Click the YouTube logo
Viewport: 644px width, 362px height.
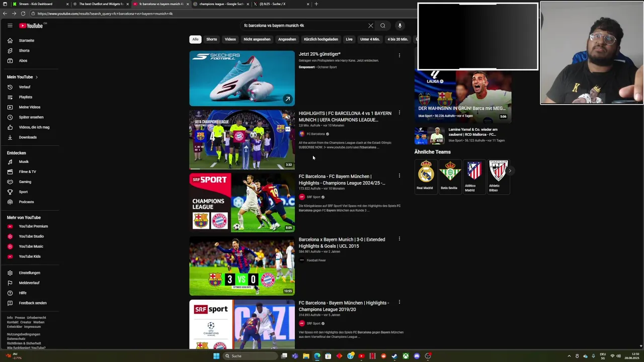point(31,26)
